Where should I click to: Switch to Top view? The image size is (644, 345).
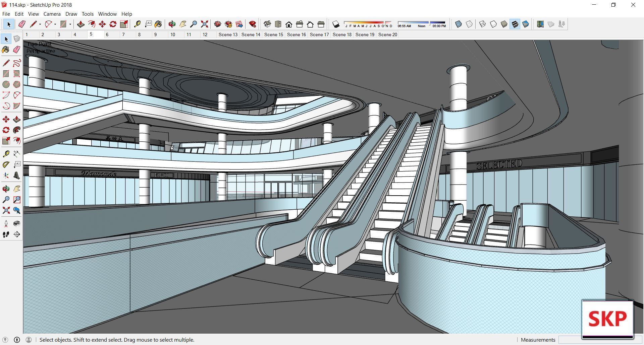point(278,24)
